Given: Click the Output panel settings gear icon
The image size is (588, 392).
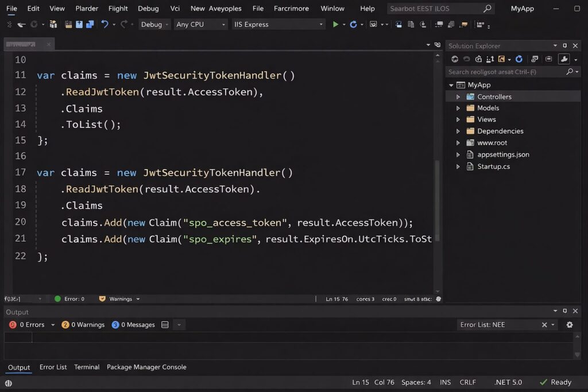Looking at the screenshot, I should pyautogui.click(x=570, y=325).
